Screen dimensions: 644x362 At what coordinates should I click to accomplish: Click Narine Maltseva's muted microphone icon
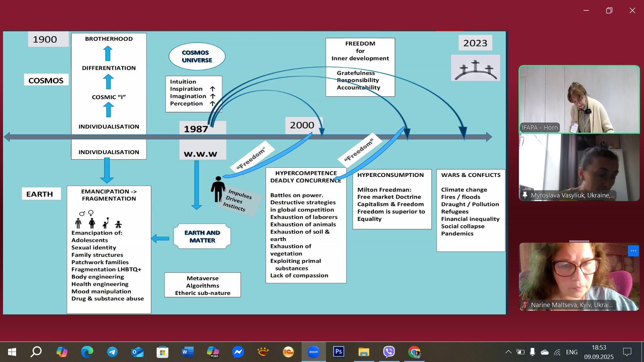[x=525, y=305]
